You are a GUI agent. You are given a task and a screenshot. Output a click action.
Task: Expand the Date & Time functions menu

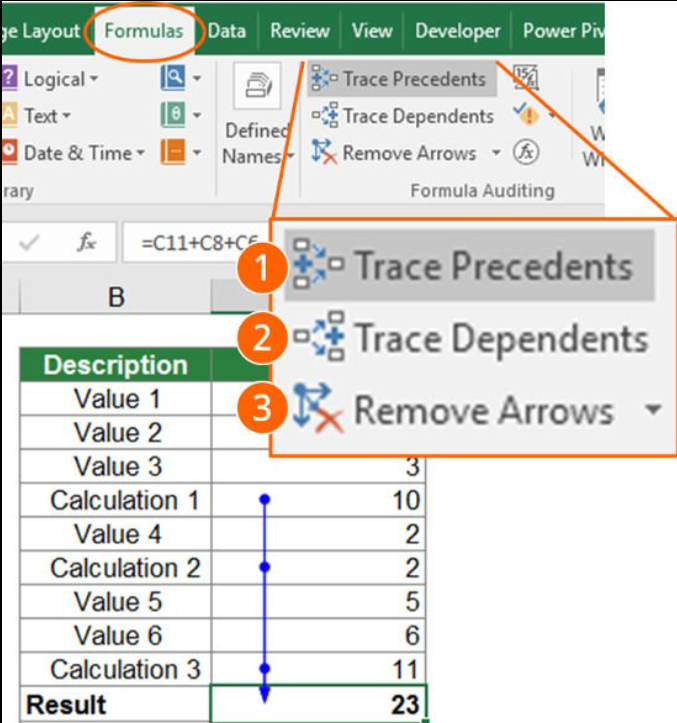click(x=84, y=153)
